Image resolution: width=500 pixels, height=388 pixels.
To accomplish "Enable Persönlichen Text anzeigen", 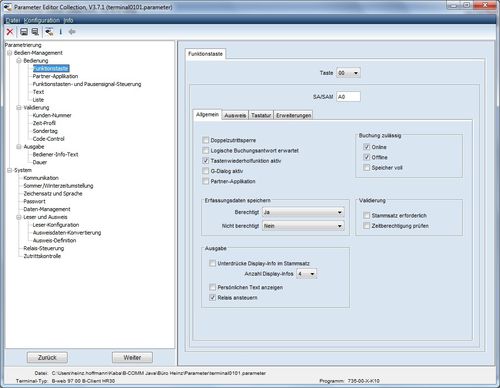I will pyautogui.click(x=212, y=287).
